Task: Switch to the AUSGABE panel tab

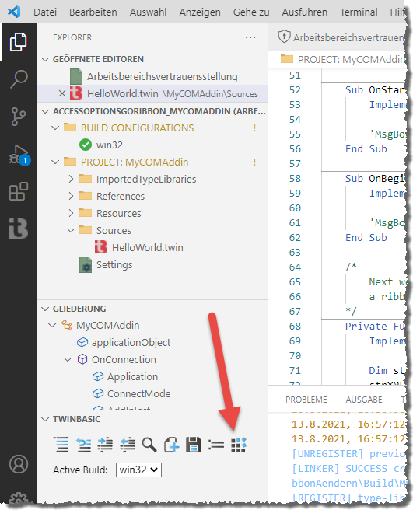Action: 364,400
